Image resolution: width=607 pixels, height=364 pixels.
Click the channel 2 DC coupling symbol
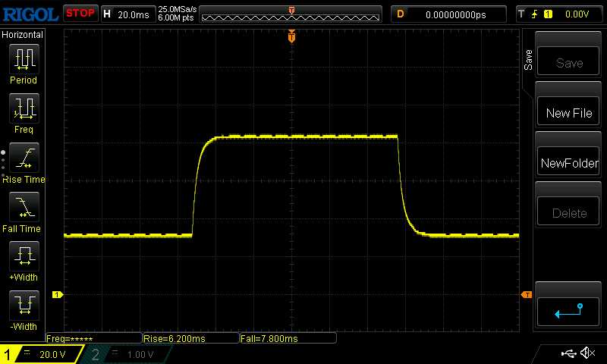click(115, 353)
